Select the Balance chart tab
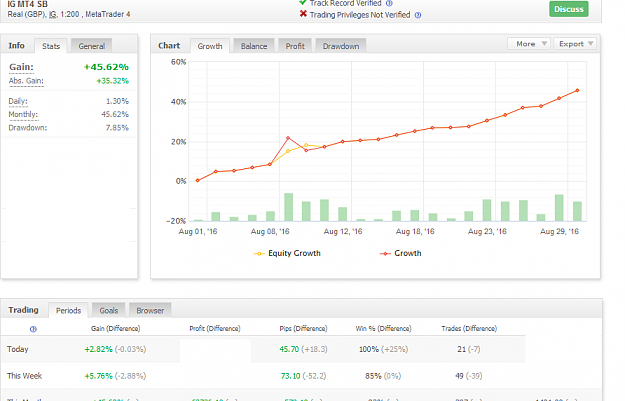This screenshot has height=401, width=625. tap(254, 46)
